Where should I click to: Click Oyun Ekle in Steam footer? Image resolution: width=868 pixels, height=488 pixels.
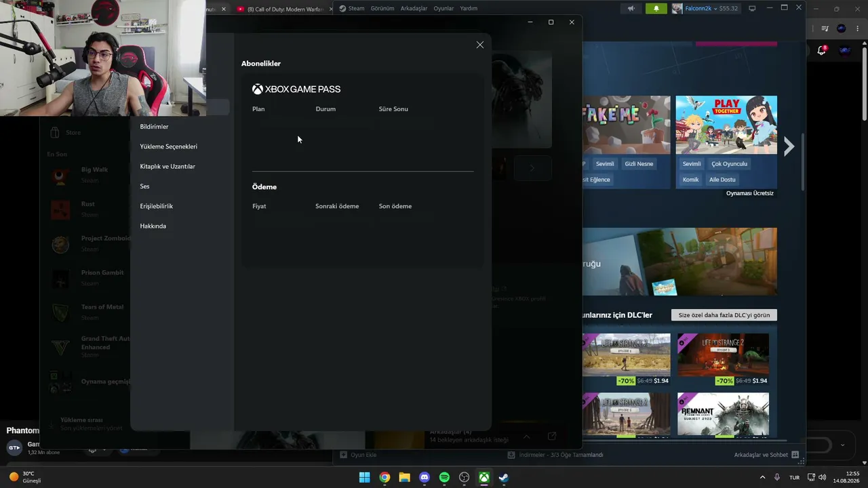(358, 455)
